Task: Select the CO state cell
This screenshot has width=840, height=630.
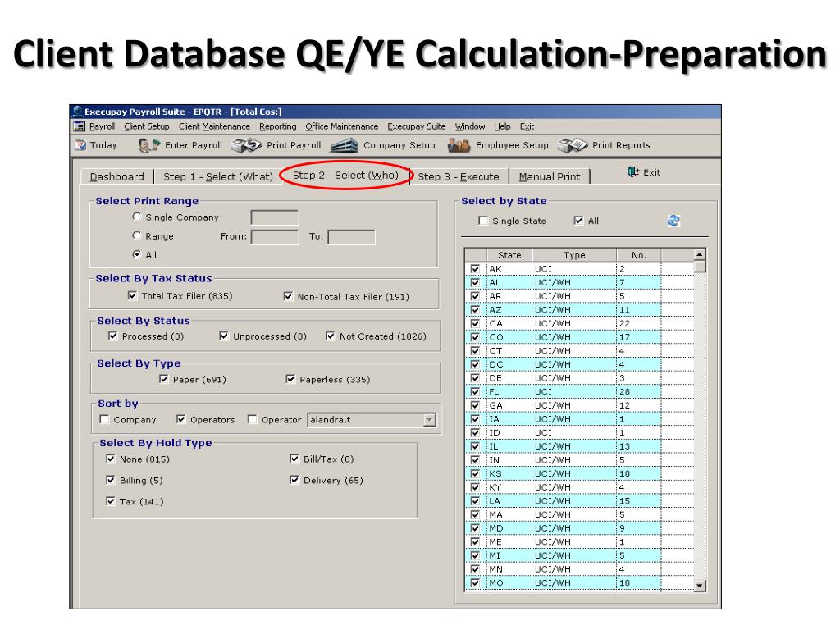Action: [509, 337]
